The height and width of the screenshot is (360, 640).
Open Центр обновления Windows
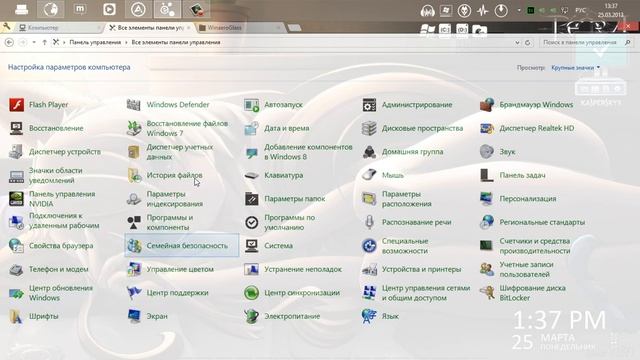[61, 293]
